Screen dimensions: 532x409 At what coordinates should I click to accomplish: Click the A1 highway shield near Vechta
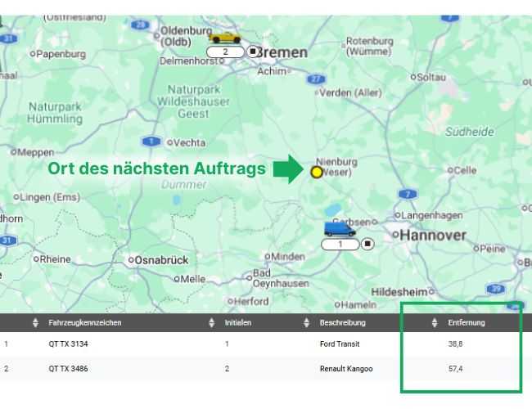tap(151, 141)
